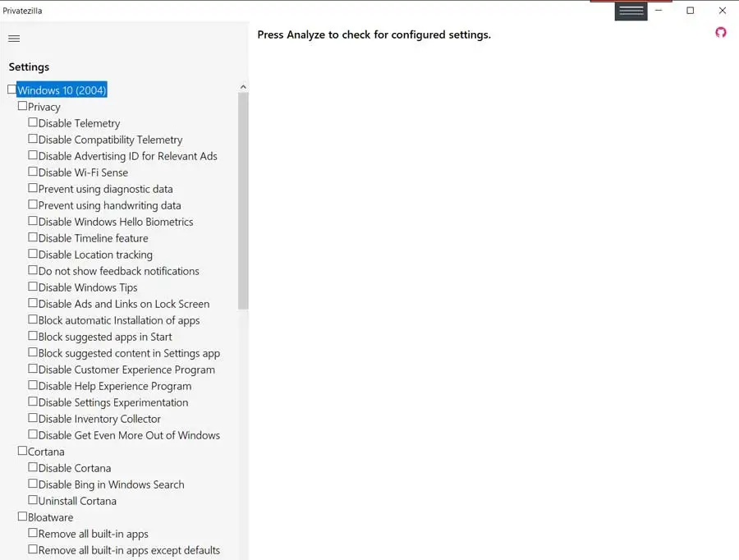Enable Disable Telemetry checkbox
The image size is (739, 560).
pos(33,122)
